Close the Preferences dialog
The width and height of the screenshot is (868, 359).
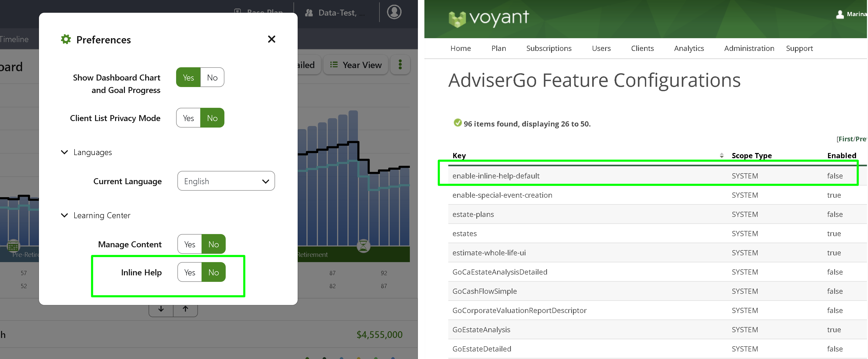tap(271, 39)
